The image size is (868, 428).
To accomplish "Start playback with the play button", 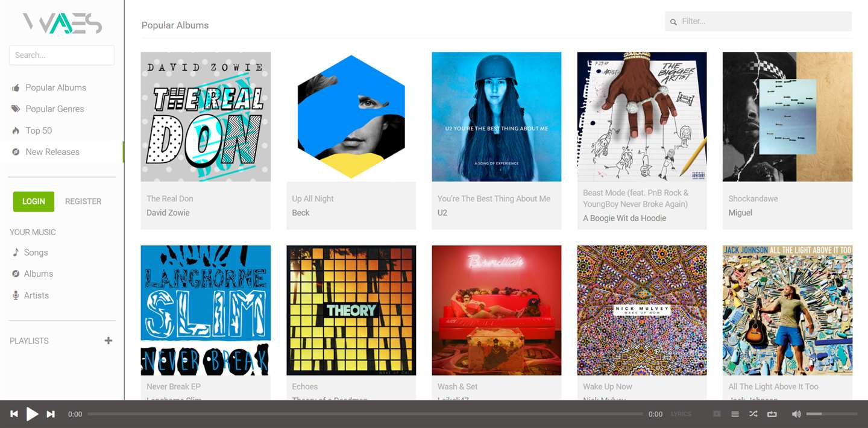I will (x=33, y=414).
